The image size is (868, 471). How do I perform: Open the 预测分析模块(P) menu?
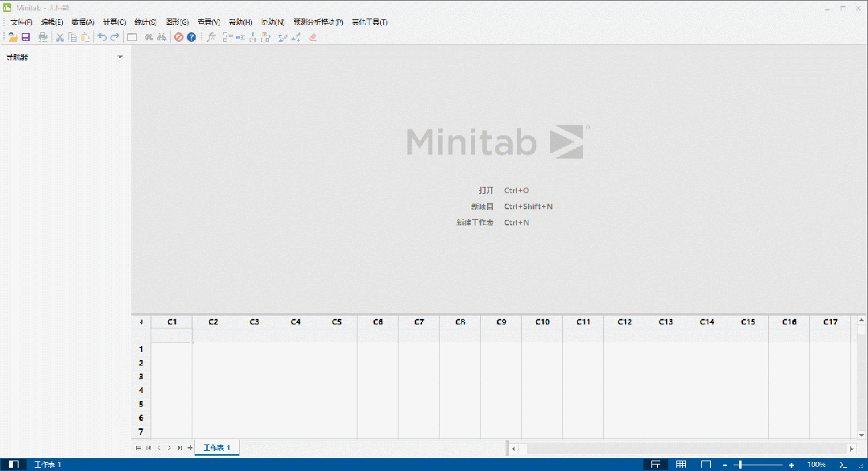[318, 22]
